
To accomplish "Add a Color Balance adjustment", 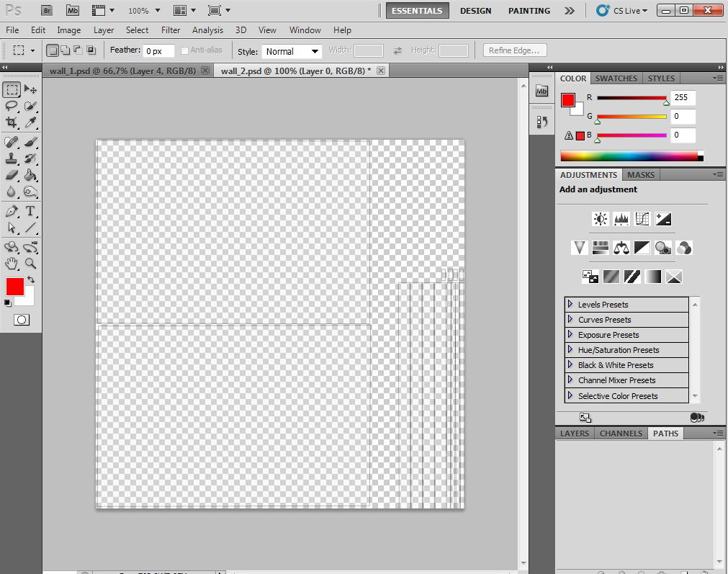I will 621,248.
